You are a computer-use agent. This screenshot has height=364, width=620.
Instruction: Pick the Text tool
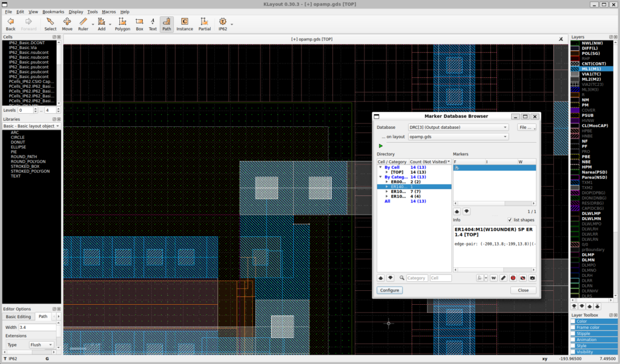153,24
